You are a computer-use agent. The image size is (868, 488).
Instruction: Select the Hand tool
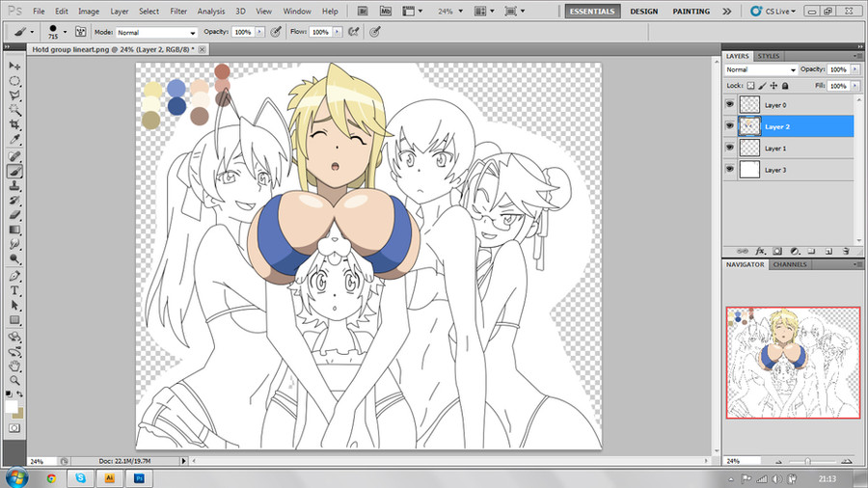14,366
